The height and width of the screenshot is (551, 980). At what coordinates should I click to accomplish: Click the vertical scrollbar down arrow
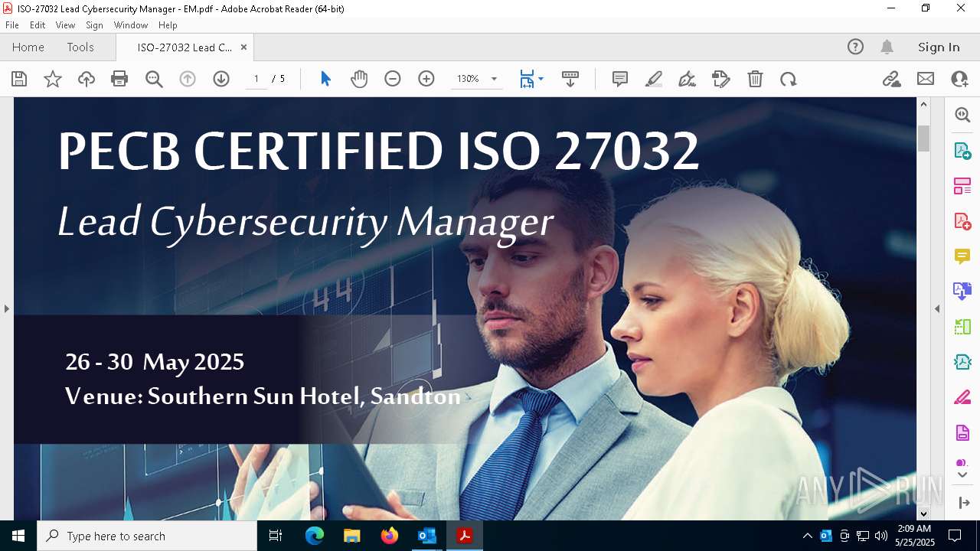point(923,514)
